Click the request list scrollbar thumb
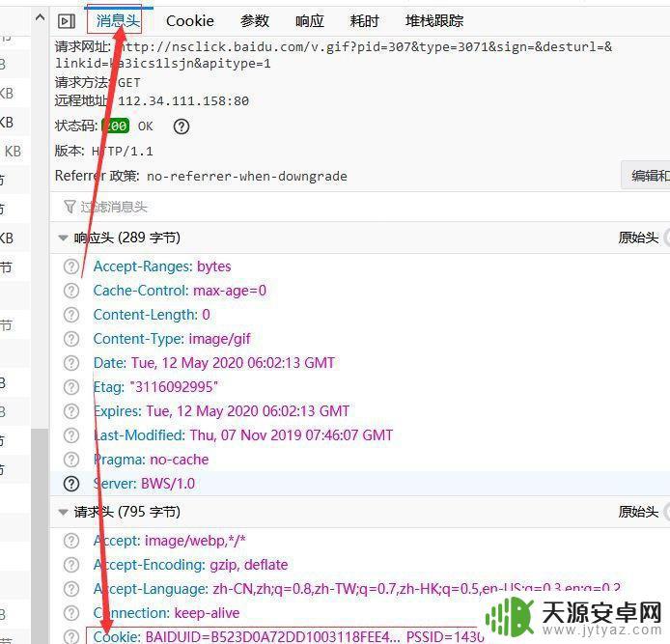The image size is (670, 644). [x=40, y=534]
